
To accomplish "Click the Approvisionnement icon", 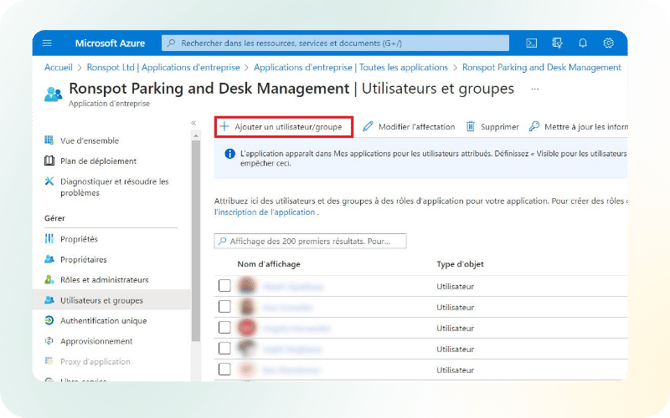I will [49, 341].
